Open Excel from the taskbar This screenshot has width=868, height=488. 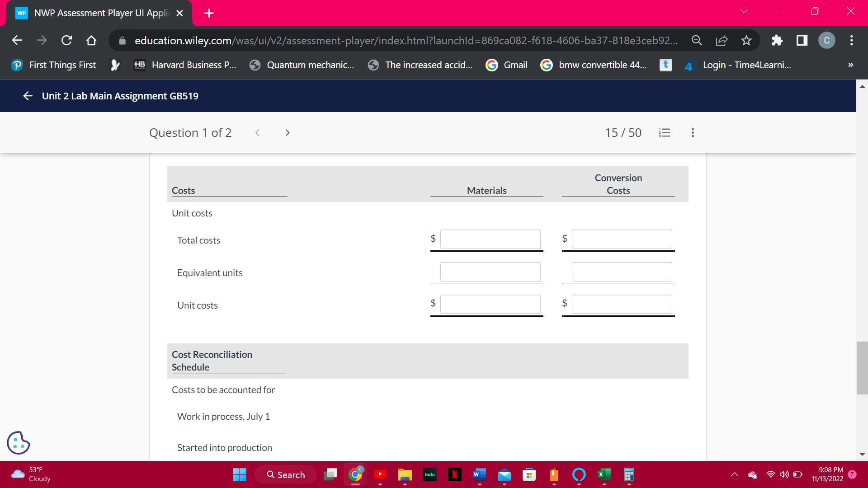point(604,474)
